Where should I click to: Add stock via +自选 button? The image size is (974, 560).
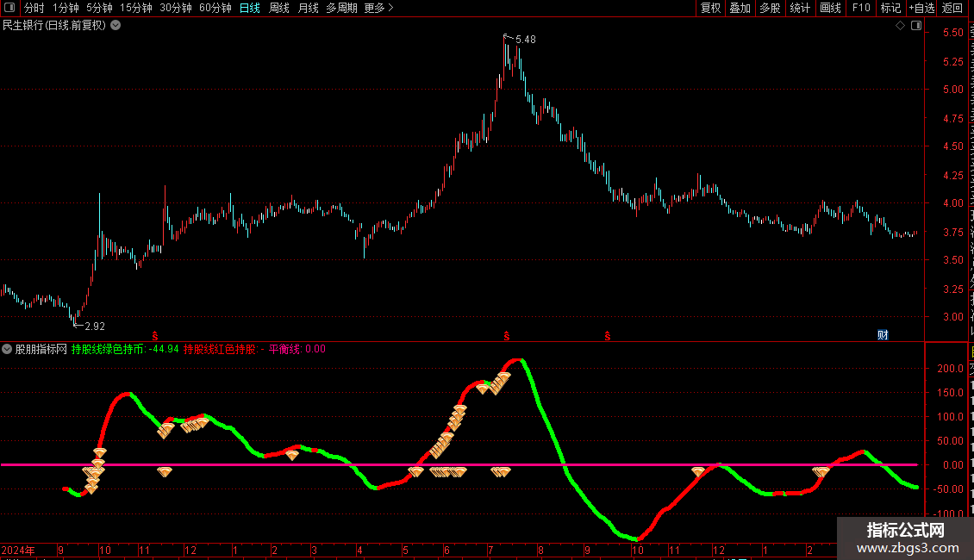[x=921, y=8]
